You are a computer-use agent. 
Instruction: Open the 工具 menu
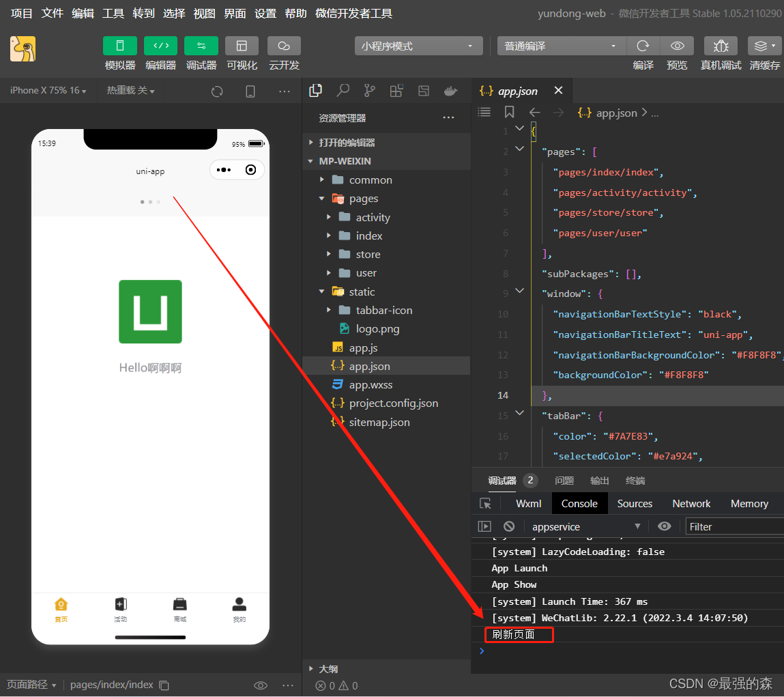click(113, 13)
